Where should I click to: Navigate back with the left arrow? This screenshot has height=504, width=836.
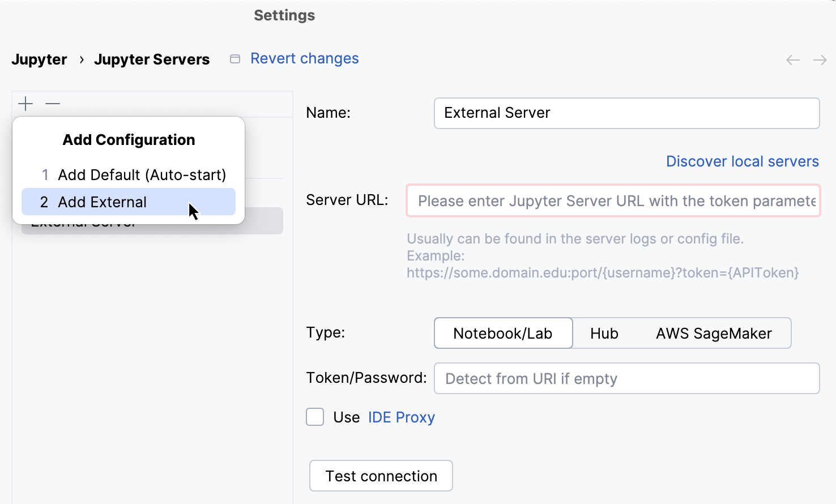(792, 59)
